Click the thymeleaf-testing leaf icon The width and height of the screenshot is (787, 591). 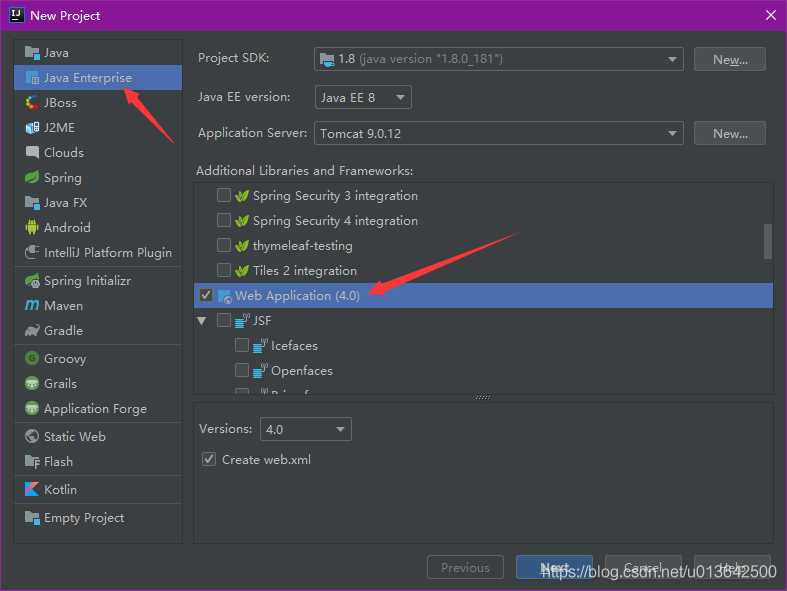click(x=242, y=246)
